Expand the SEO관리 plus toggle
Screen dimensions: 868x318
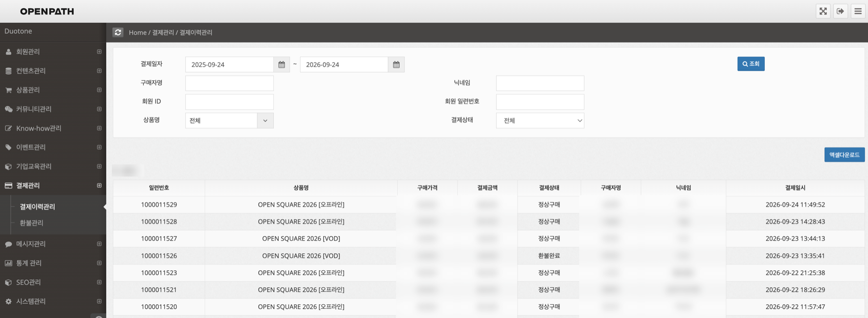pos(99,282)
